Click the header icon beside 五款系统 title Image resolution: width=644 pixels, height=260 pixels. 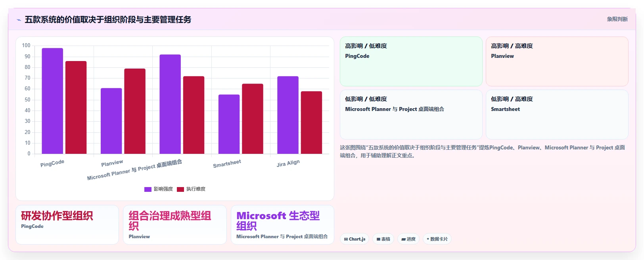pyautogui.click(x=19, y=20)
